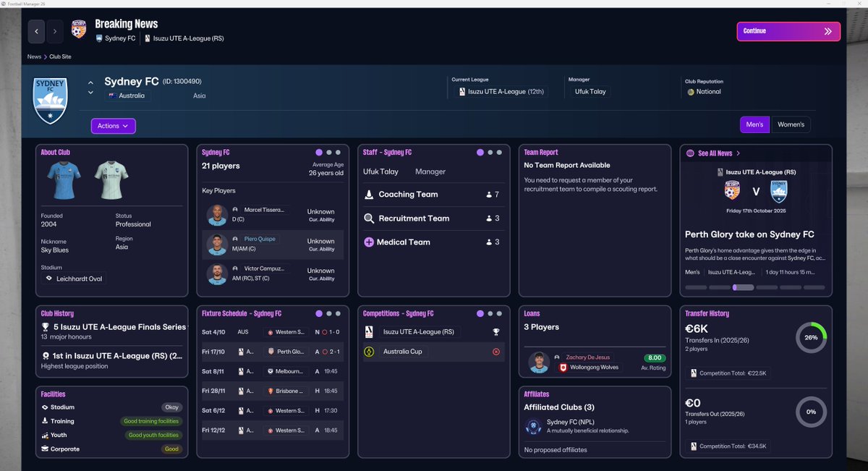The height and width of the screenshot is (471, 868).
Task: Select the second page dot in Fixture Schedule panel
Action: (x=329, y=314)
